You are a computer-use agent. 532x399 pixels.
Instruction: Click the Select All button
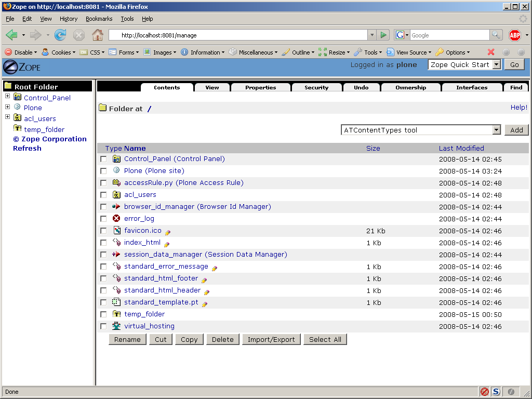point(325,339)
